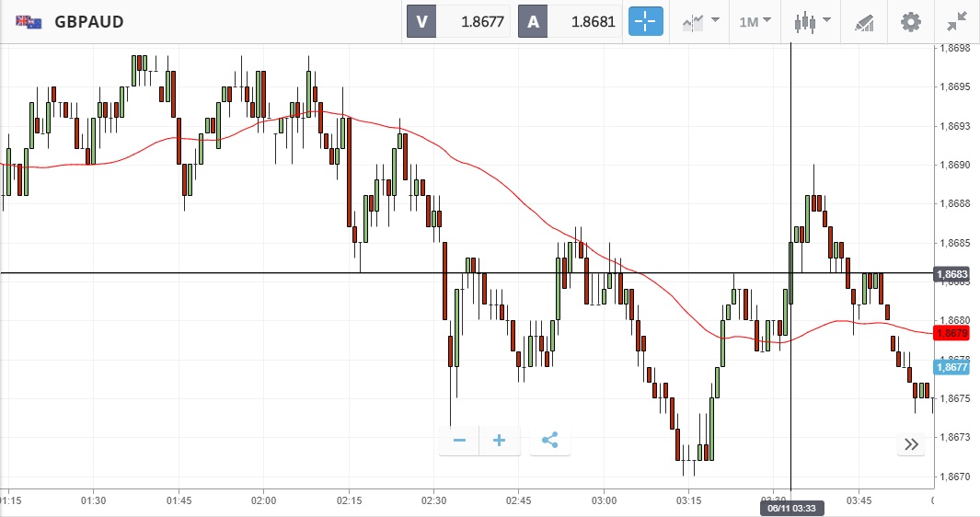Select the GBPAUD symbol name
The image size is (980, 517).
89,22
